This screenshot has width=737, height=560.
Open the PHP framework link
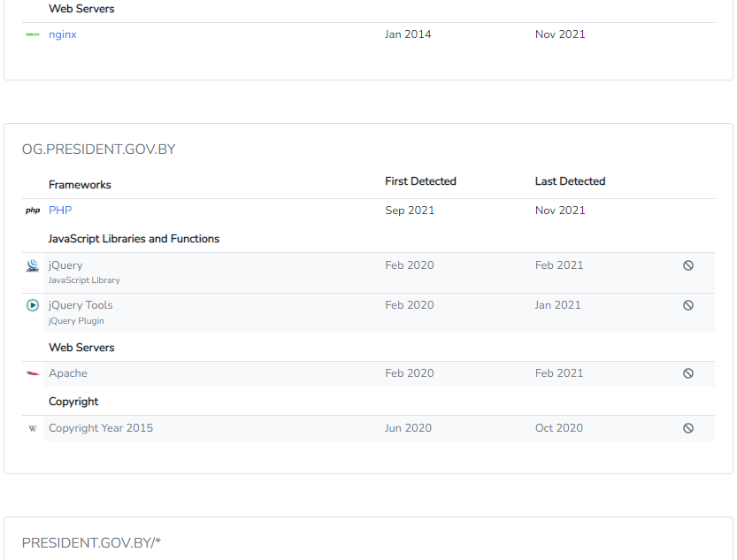click(x=60, y=210)
